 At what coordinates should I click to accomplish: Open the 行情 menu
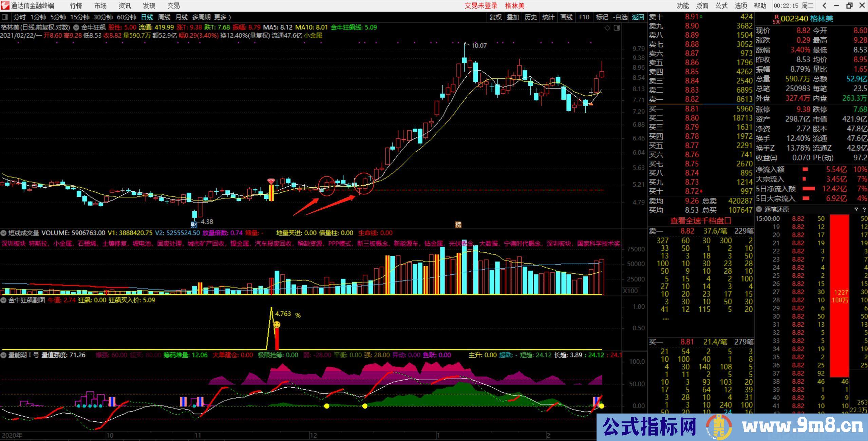[76, 6]
